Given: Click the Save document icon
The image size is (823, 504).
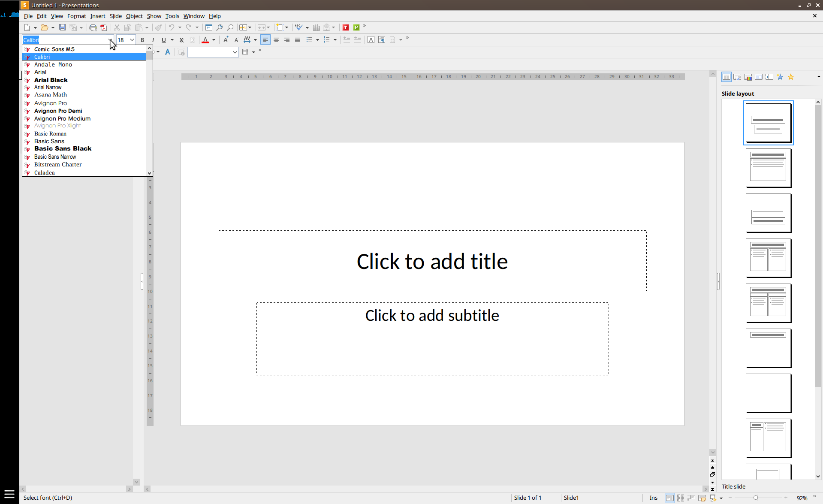Looking at the screenshot, I should point(62,27).
